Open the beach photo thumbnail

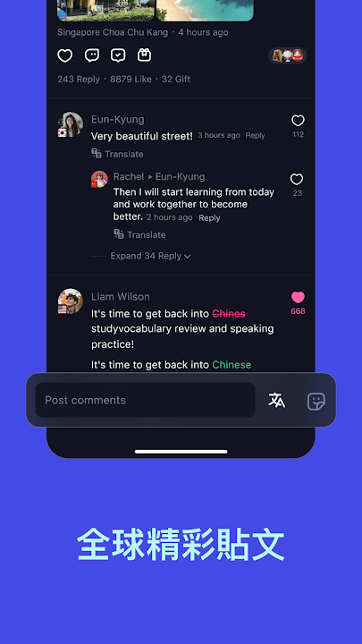pyautogui.click(x=205, y=10)
